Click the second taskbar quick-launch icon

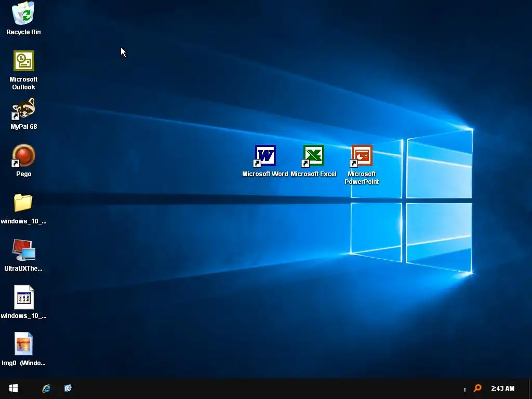tap(68, 388)
